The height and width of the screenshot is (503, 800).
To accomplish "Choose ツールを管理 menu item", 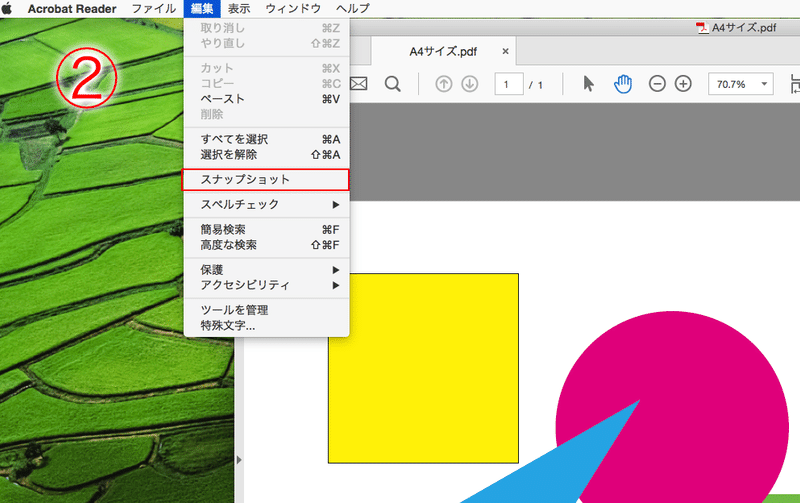I will 266,310.
